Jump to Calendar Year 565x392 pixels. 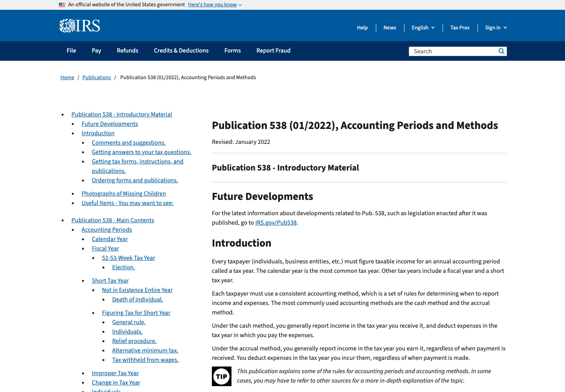[x=110, y=239]
